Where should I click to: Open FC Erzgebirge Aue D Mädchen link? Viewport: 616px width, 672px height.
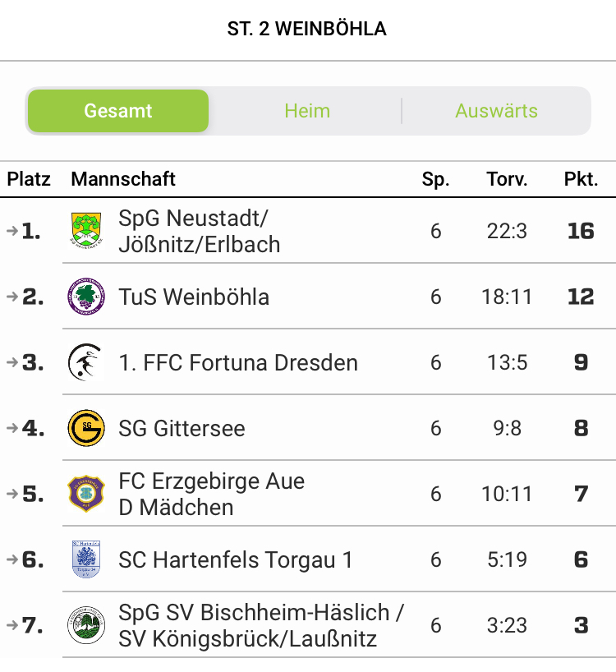click(211, 494)
